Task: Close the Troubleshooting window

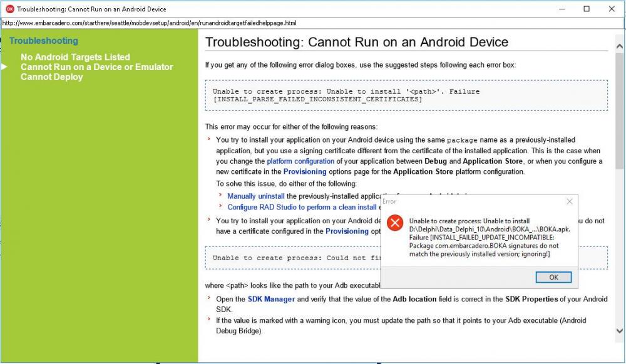Action: (x=612, y=9)
